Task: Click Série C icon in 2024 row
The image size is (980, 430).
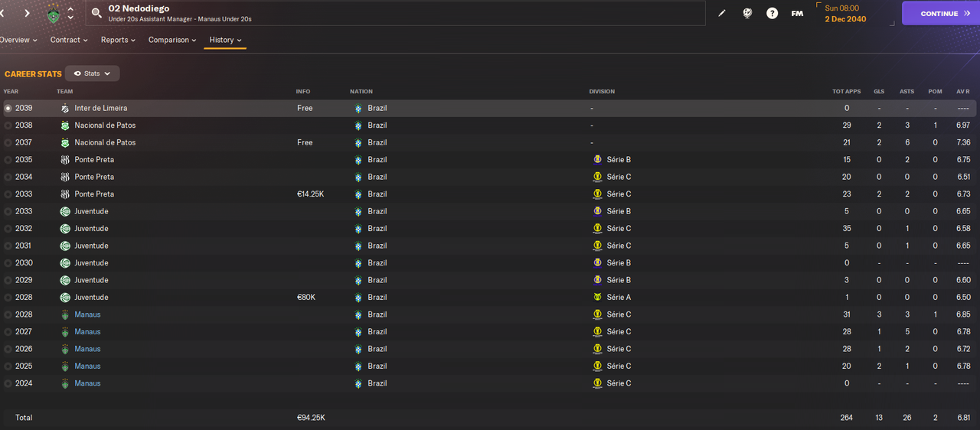Action: click(597, 383)
